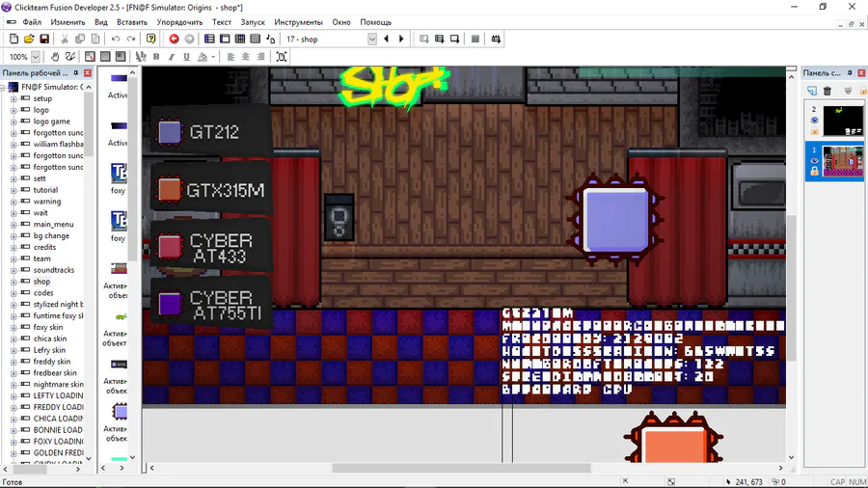The width and height of the screenshot is (868, 488).
Task: Open the Упорядочить menu
Action: (x=179, y=22)
